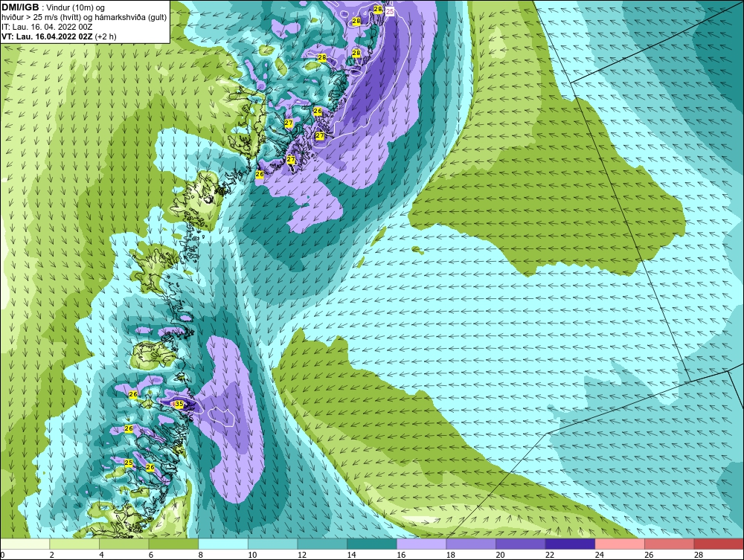Click the legend scale number 16
744x560 pixels.
(x=401, y=555)
